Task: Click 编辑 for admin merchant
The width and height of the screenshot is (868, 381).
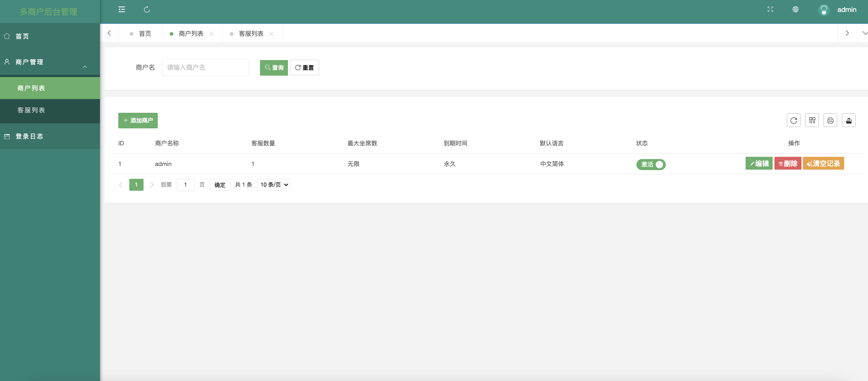Action: coord(759,164)
